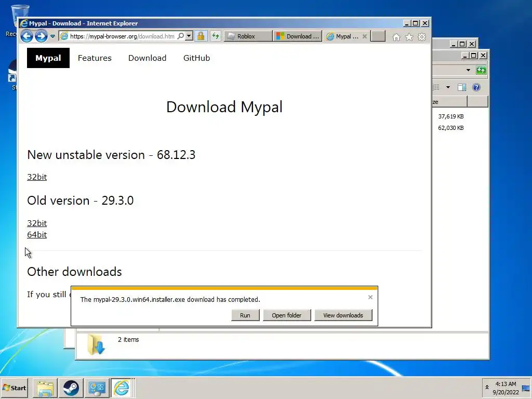Select the 37,619 KB file entry
This screenshot has height=399, width=532.
(x=451, y=116)
